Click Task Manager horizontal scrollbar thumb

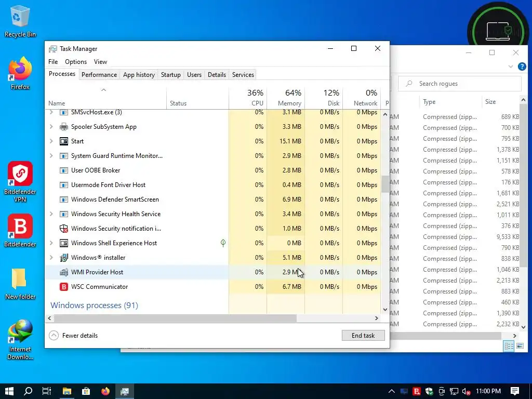175,318
